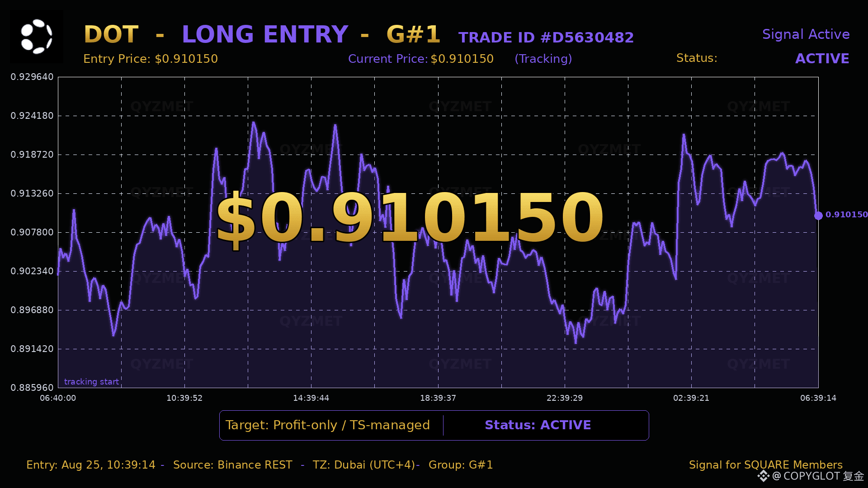Click the "(Tracking)" label
868x488 pixels.
[543, 59]
